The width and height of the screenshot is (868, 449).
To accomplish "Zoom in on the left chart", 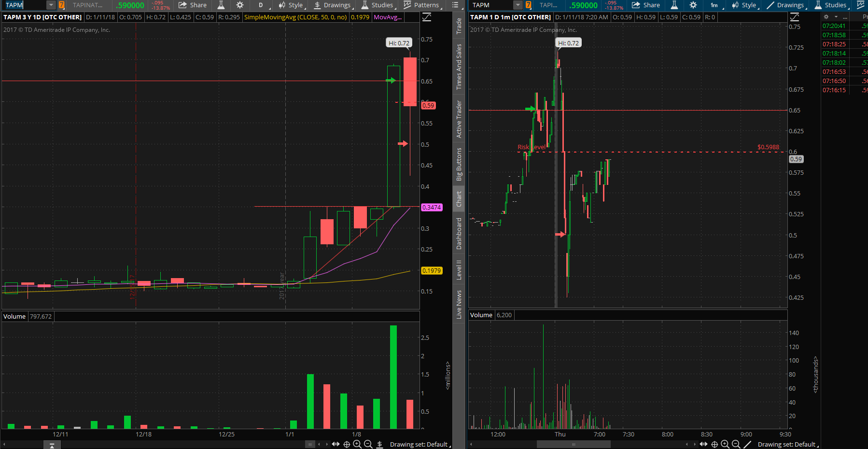I will coord(357,444).
